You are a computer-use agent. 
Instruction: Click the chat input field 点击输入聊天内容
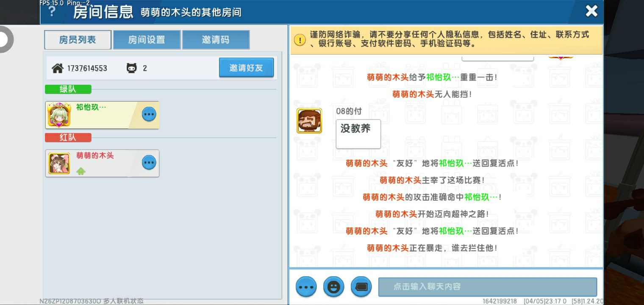487,287
